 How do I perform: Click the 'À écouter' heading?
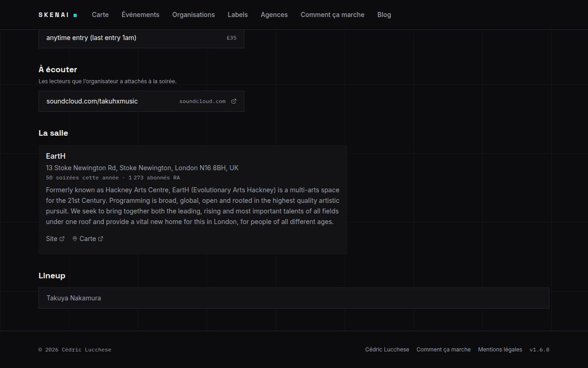coord(58,69)
